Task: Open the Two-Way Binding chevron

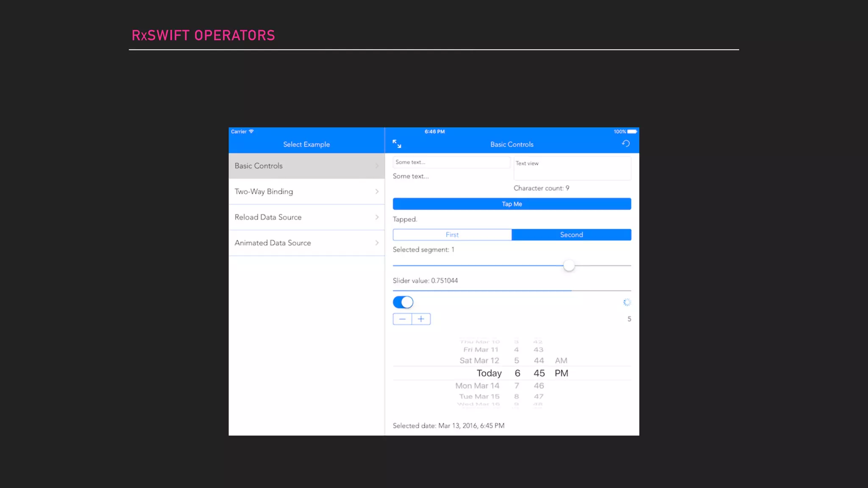Action: click(377, 191)
